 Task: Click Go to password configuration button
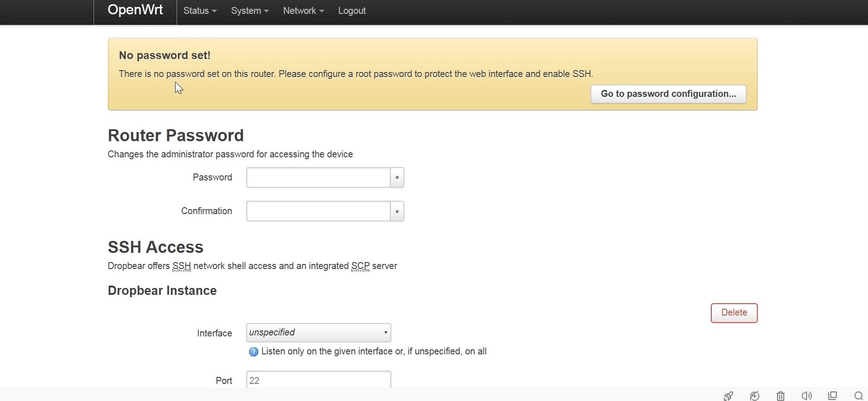tap(668, 94)
